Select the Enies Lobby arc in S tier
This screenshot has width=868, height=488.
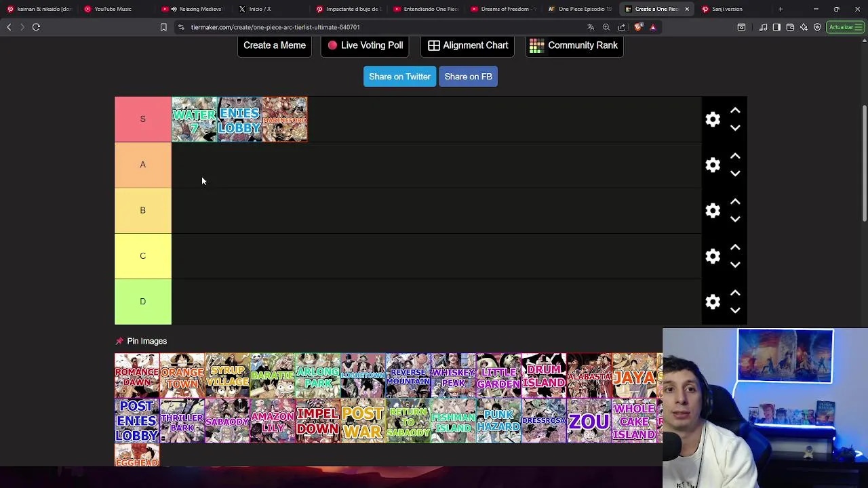pos(239,119)
